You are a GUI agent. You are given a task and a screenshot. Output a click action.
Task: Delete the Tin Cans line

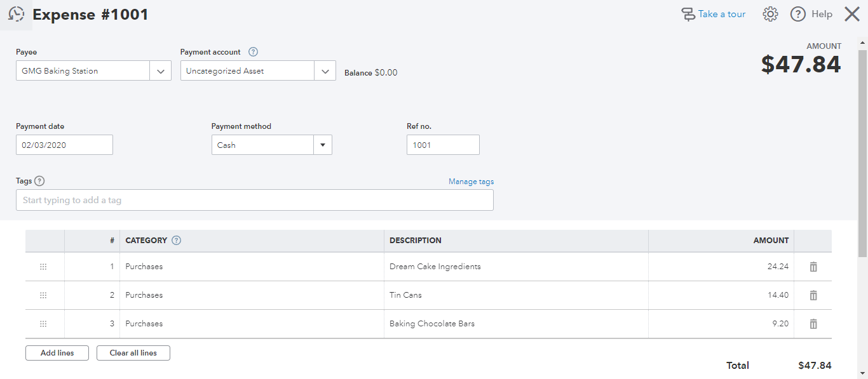(813, 295)
